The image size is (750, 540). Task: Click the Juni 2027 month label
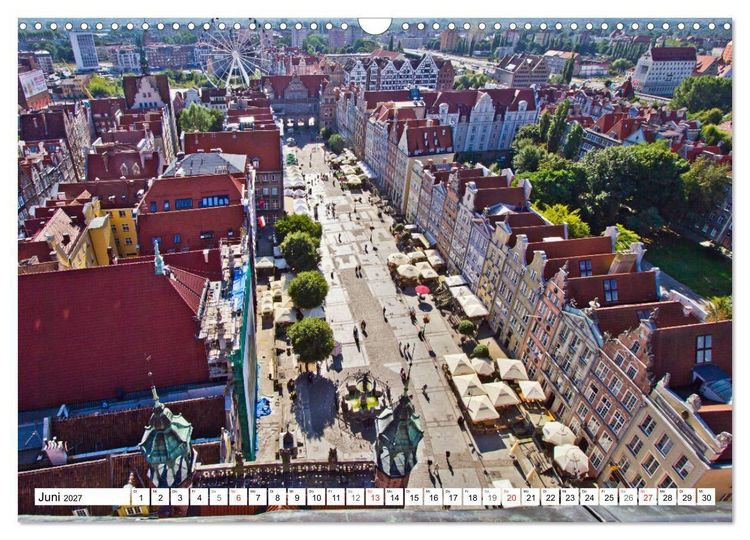(x=60, y=497)
